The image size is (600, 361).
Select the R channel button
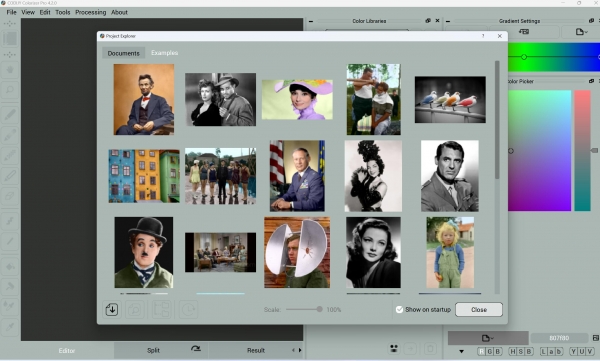481,351
